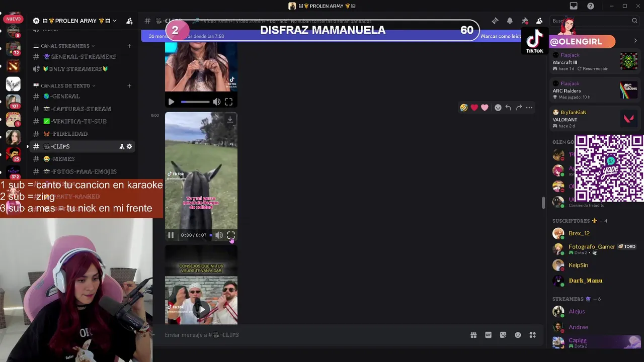
Task: Focus the Enviar mensaje a CLIPS input
Action: 312,335
